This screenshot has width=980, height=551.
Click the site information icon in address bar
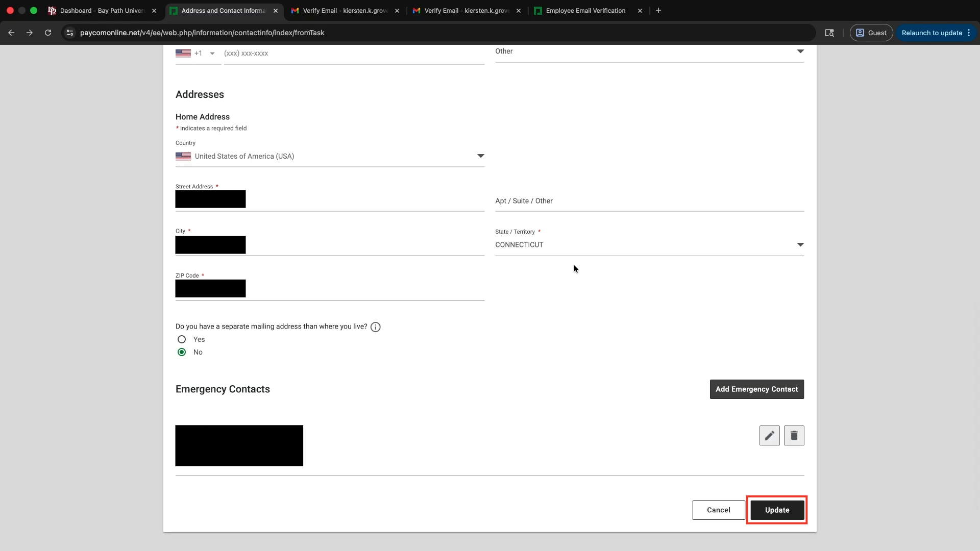point(70,33)
